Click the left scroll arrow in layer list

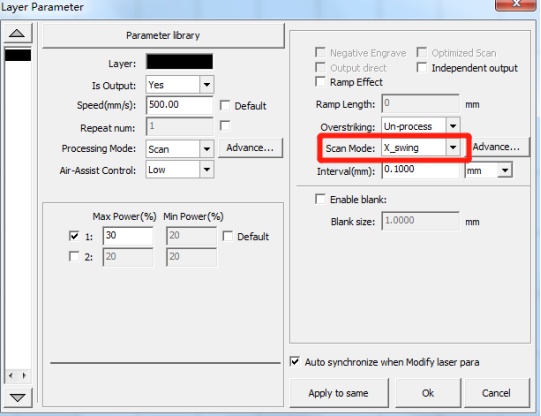11,375
